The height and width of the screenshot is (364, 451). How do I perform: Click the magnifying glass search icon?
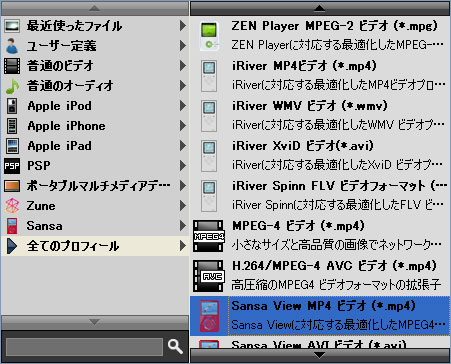tap(175, 347)
